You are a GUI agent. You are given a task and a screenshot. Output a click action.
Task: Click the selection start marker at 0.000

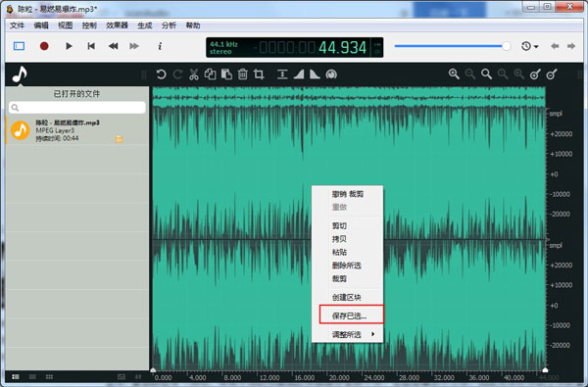tap(153, 370)
